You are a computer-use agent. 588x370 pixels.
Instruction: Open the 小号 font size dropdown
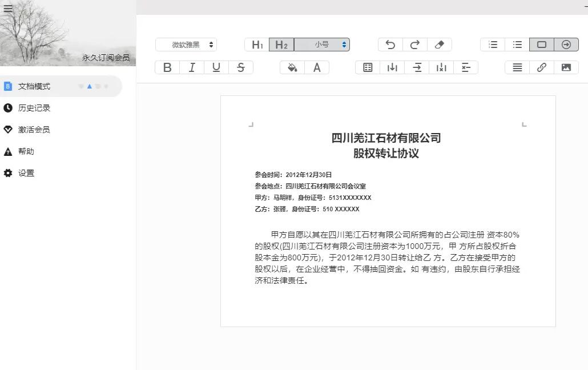323,44
